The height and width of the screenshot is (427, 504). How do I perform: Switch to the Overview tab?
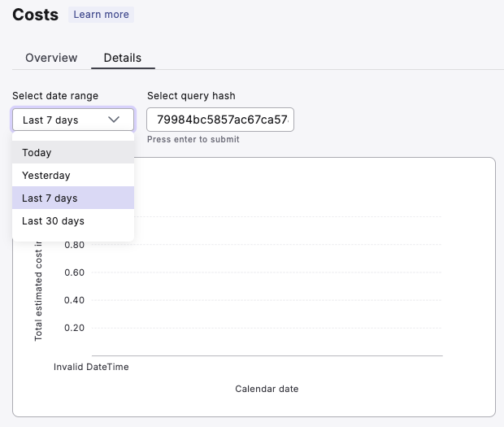coord(51,58)
